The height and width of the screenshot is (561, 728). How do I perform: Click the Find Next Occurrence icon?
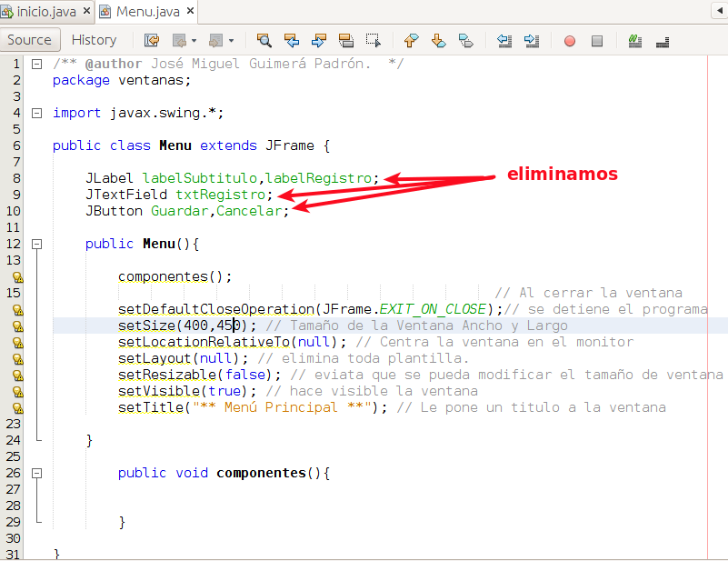coord(319,41)
